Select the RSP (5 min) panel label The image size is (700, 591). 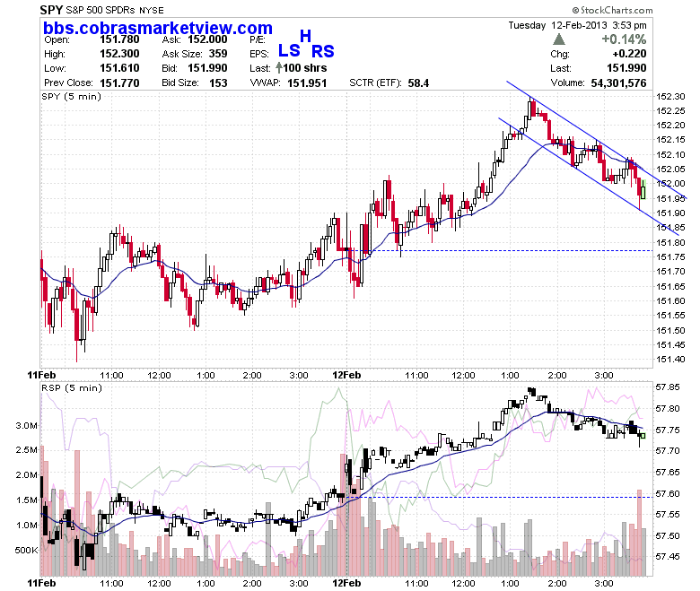point(72,387)
